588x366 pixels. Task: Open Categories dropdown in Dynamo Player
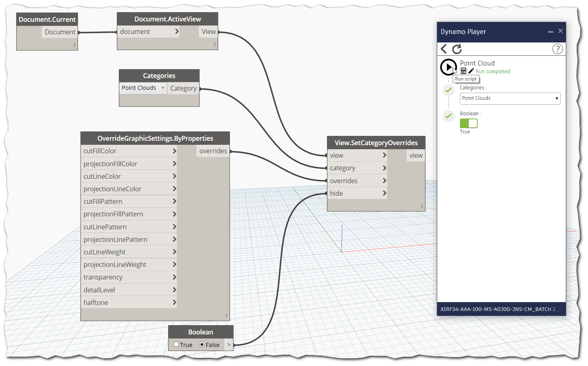point(510,98)
